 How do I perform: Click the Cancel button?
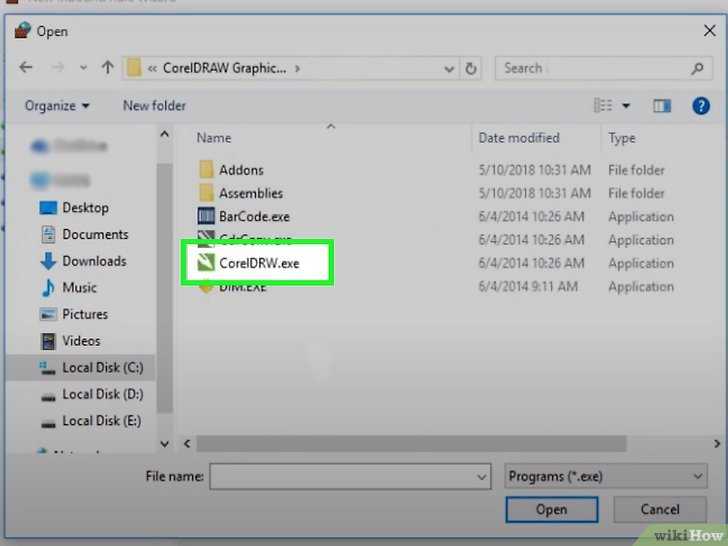pyautogui.click(x=660, y=509)
